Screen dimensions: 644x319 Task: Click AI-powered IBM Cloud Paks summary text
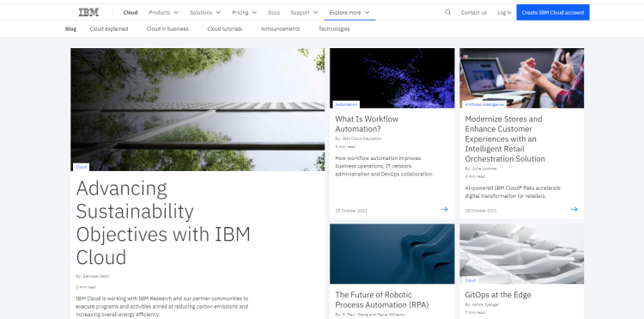(x=513, y=192)
